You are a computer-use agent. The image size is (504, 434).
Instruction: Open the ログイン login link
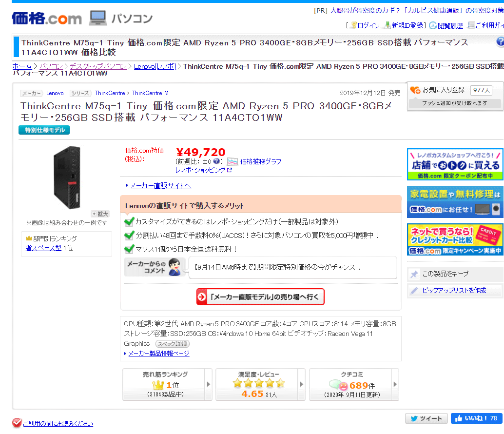(x=368, y=25)
